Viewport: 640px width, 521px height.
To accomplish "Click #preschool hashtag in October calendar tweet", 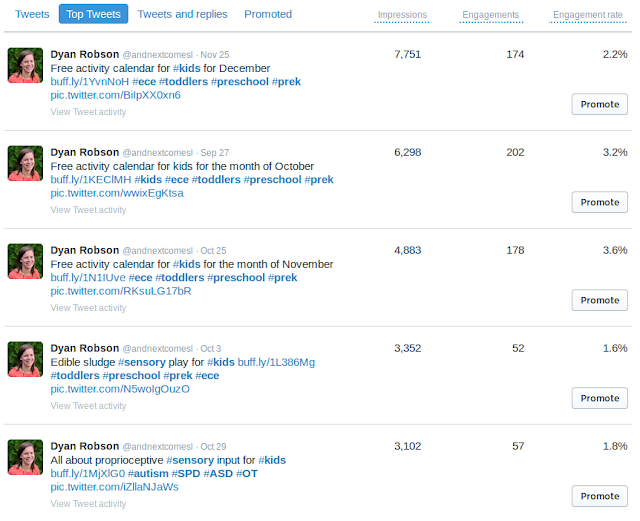I will click(x=272, y=180).
